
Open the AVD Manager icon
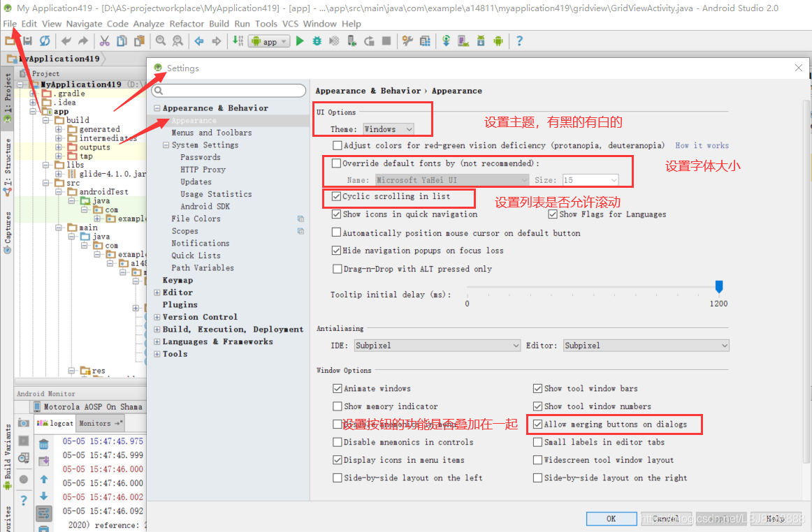tap(463, 41)
